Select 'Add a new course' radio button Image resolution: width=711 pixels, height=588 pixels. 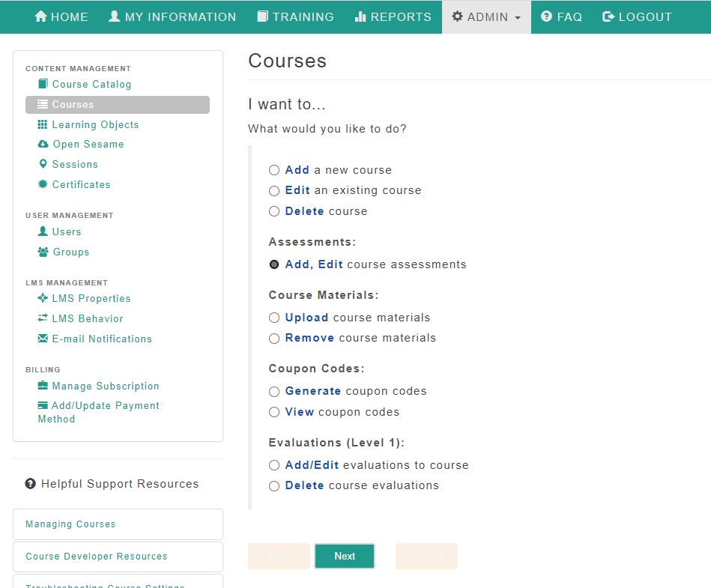pos(274,170)
